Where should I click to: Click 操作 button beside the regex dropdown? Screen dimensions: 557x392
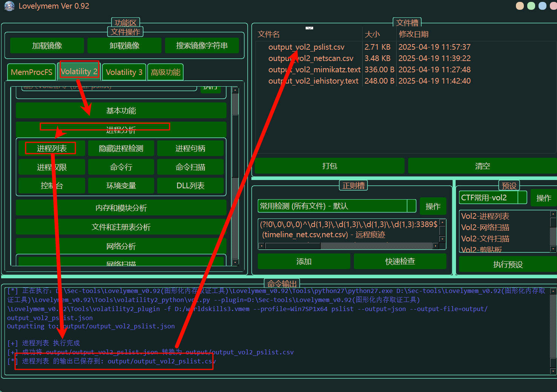(433, 206)
